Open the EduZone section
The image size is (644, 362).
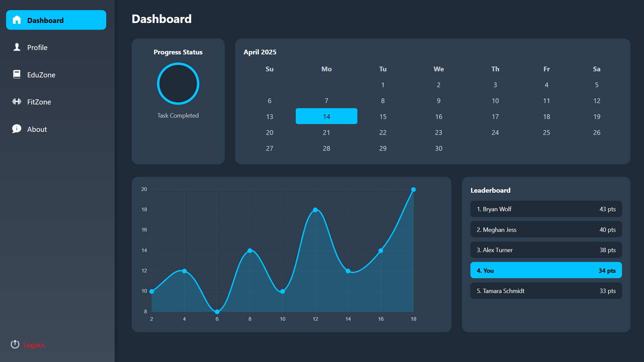tap(56, 75)
